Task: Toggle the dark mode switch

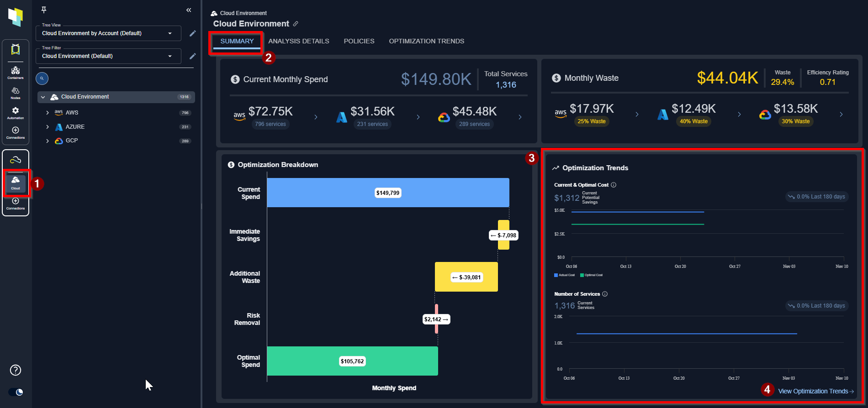Action: coord(16,392)
